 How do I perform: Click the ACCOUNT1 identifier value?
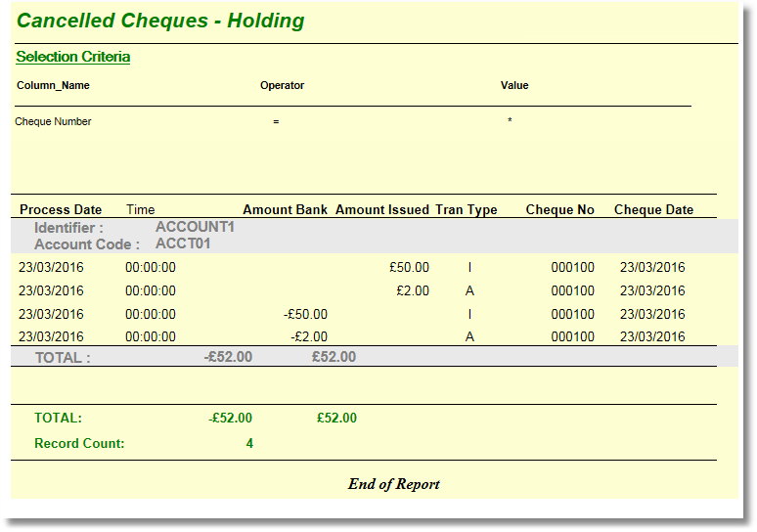click(196, 227)
